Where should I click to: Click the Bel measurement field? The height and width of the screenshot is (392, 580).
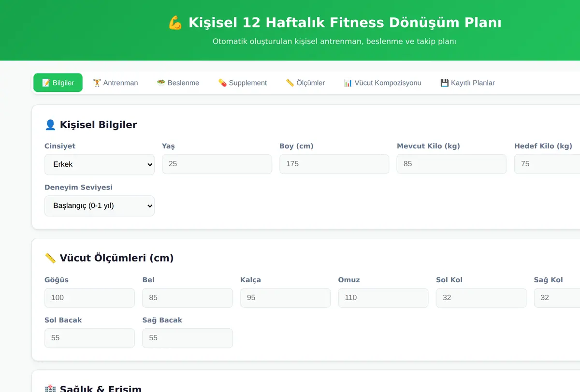(x=188, y=298)
